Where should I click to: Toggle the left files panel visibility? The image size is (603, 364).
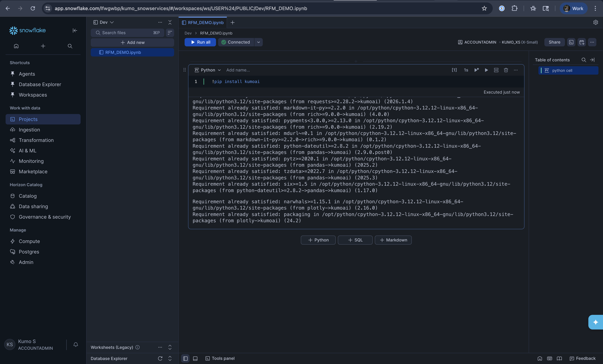(x=185, y=358)
